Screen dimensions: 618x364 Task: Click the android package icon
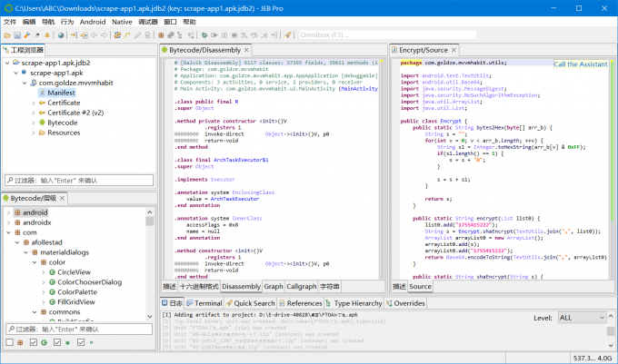click(x=16, y=212)
